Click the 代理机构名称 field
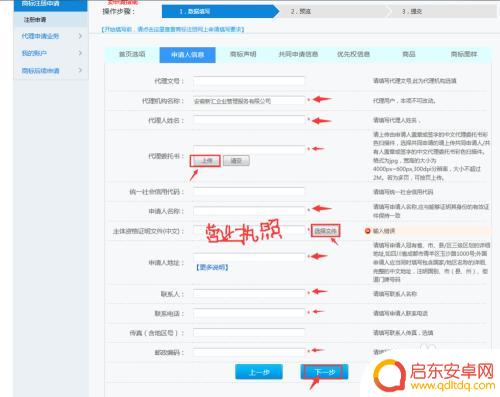Viewport: 500px width, 397px height. pyautogui.click(x=249, y=100)
